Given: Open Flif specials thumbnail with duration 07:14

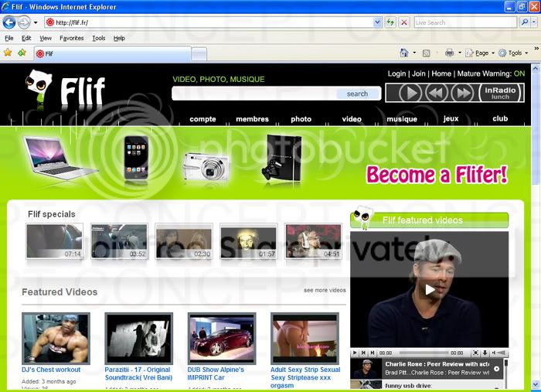Looking at the screenshot, I should [55, 241].
